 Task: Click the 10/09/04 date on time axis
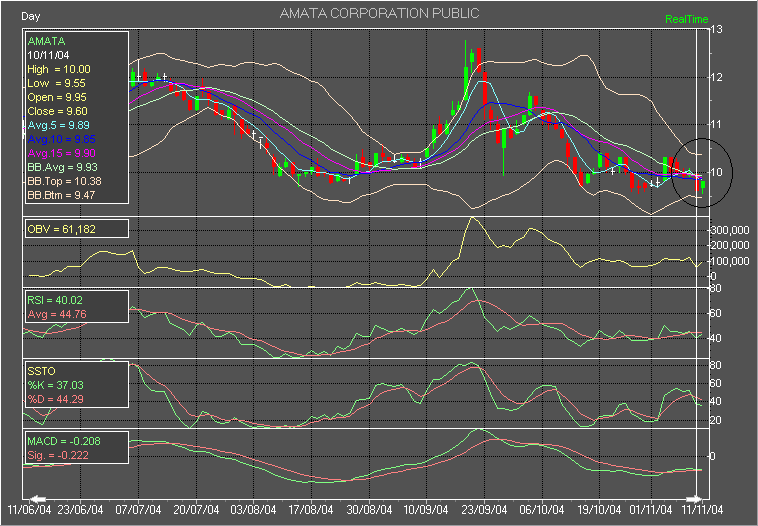pyautogui.click(x=426, y=510)
